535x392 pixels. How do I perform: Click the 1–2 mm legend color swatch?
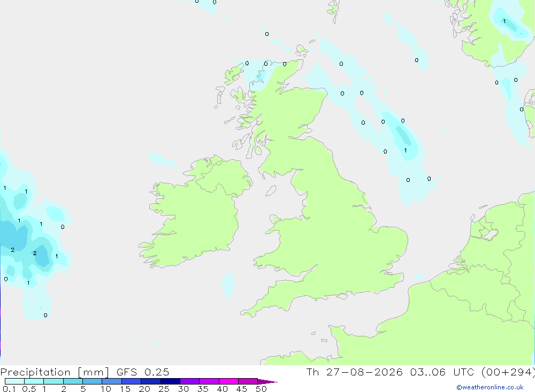pyautogui.click(x=53, y=381)
